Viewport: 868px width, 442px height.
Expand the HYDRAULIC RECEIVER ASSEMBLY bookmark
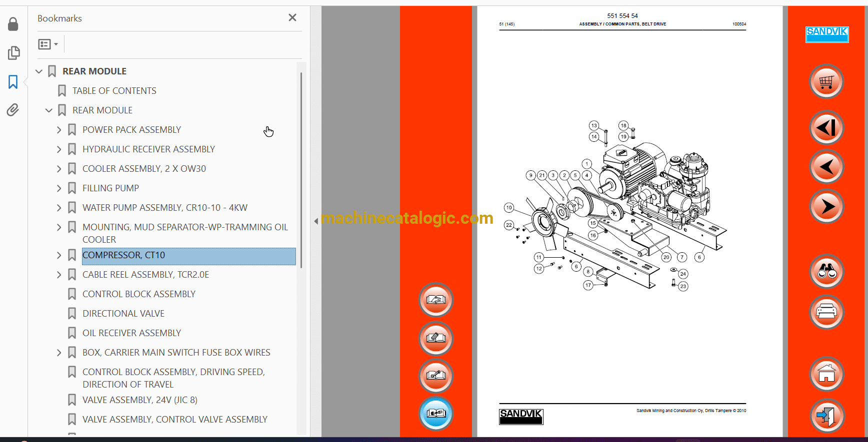(59, 149)
